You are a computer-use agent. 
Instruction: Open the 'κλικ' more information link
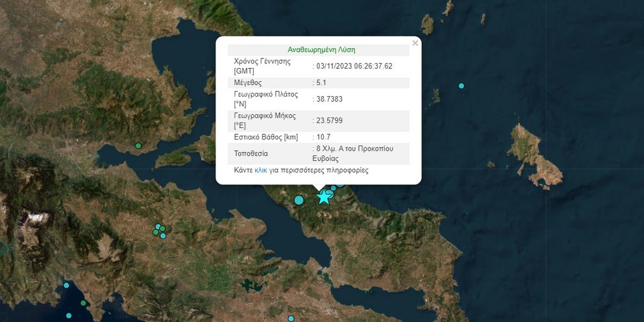(x=261, y=170)
